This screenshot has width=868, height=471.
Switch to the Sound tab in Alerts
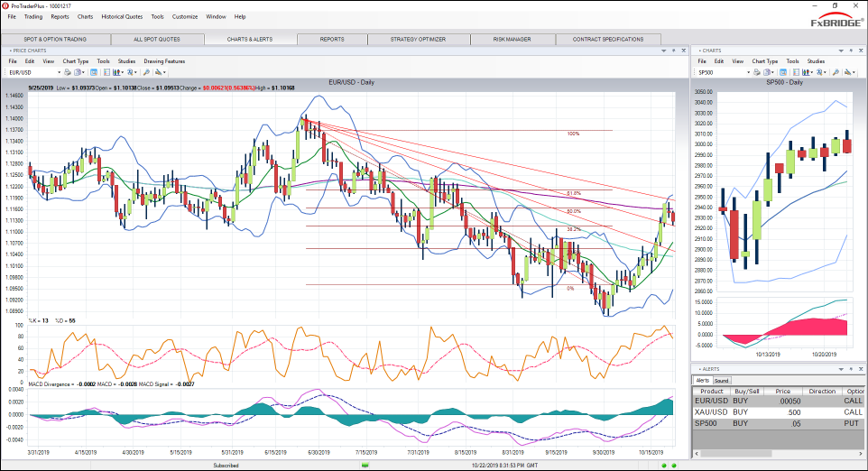[x=722, y=381]
